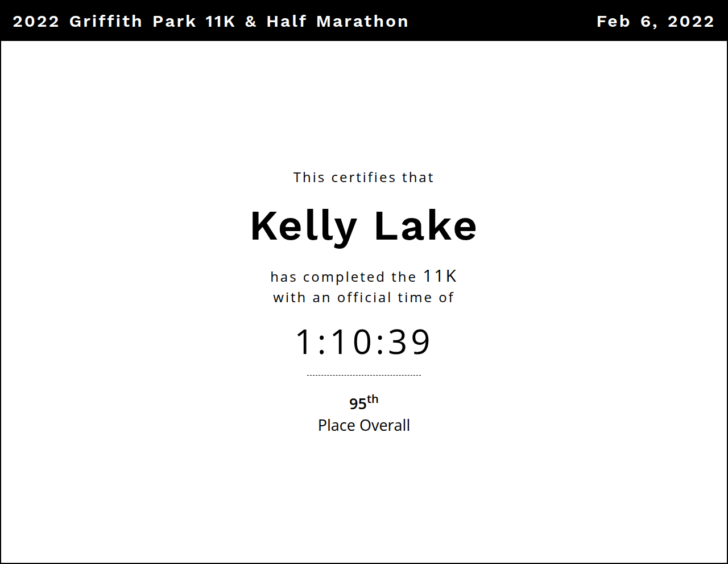This screenshot has height=564, width=728.
Task: Select the first name Kelly
Action: click(x=304, y=227)
